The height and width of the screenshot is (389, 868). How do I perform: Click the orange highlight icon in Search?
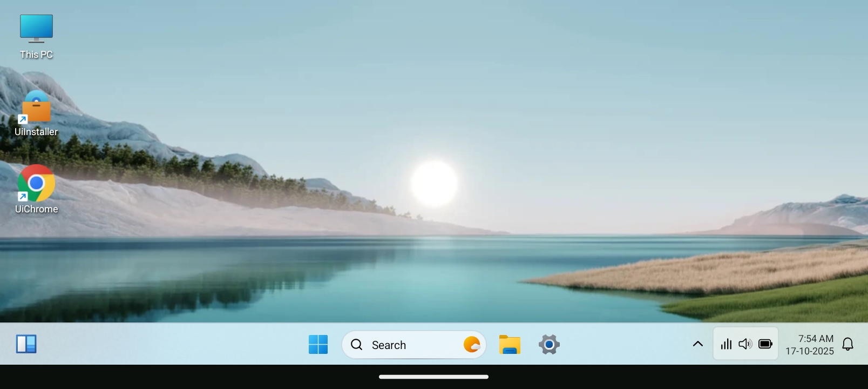[471, 345]
